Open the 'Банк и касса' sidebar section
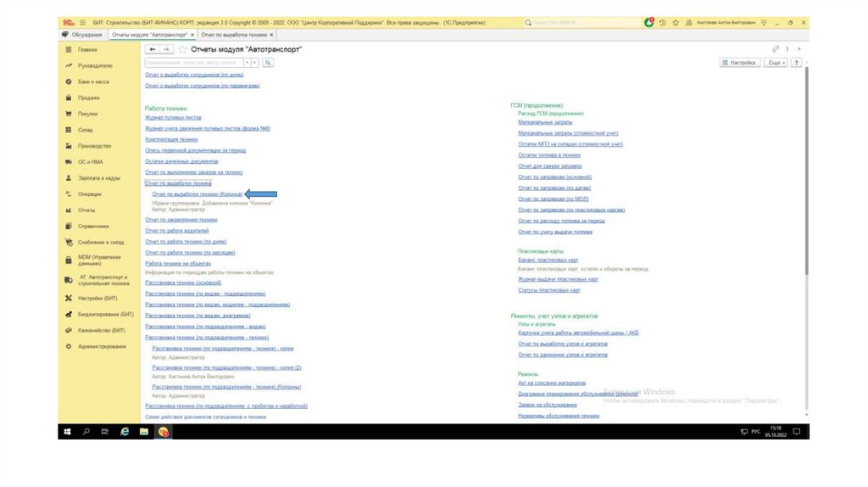Viewport: 868px width, 487px height. coord(93,82)
